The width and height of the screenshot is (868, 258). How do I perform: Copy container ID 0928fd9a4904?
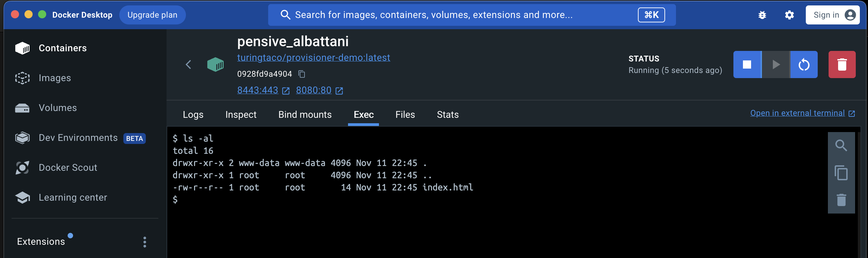pos(301,74)
